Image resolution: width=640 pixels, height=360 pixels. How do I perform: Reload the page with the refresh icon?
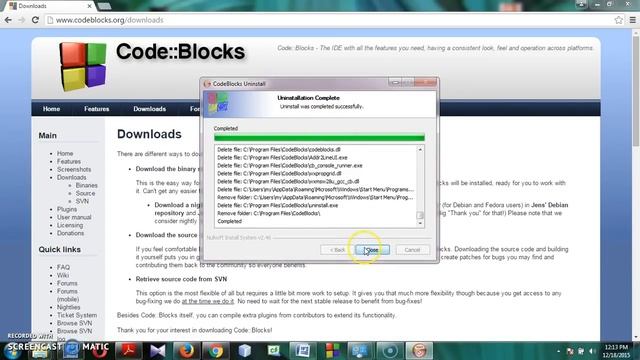[x=35, y=20]
